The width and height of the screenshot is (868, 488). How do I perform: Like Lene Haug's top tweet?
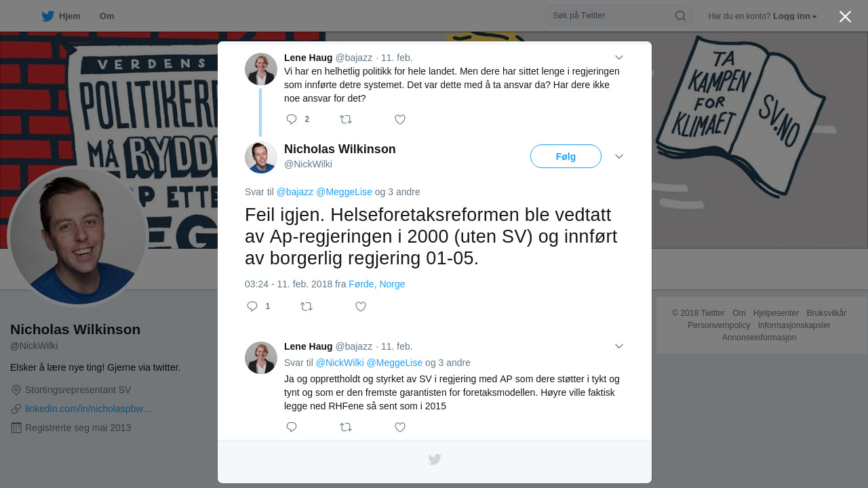pos(400,119)
